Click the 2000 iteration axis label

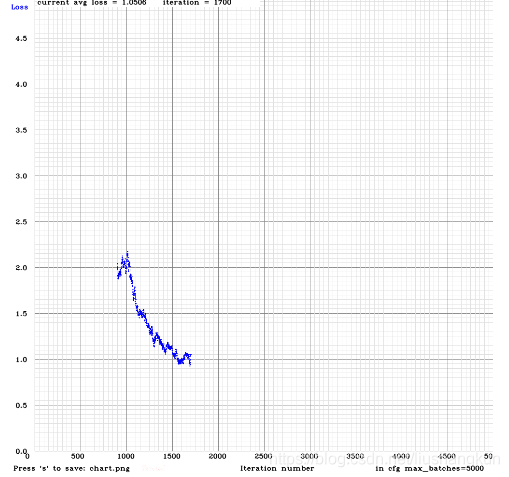[x=218, y=456]
